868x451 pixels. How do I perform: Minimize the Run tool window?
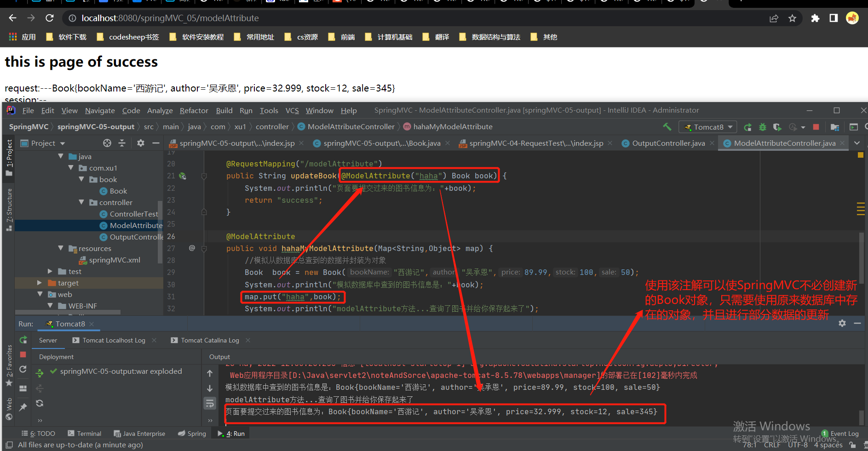pyautogui.click(x=857, y=323)
